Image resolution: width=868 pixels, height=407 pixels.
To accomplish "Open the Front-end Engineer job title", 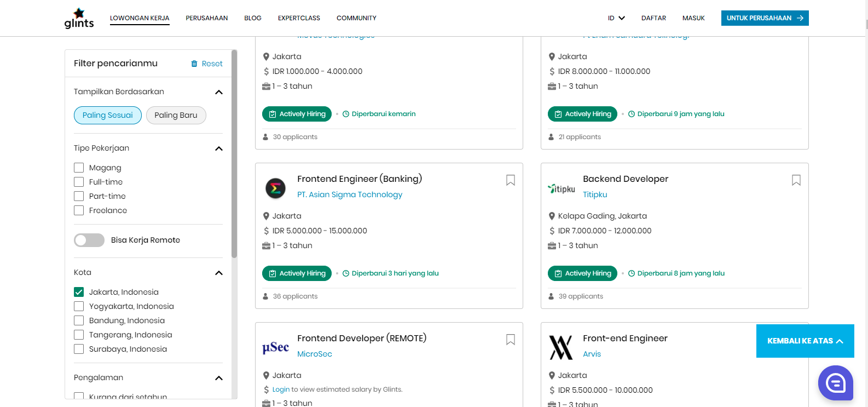I will click(625, 338).
